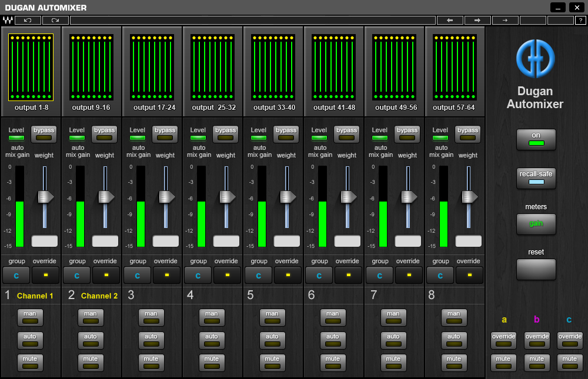This screenshot has width=588, height=379.
Task: Open channel 7 group selector
Action: tap(379, 275)
